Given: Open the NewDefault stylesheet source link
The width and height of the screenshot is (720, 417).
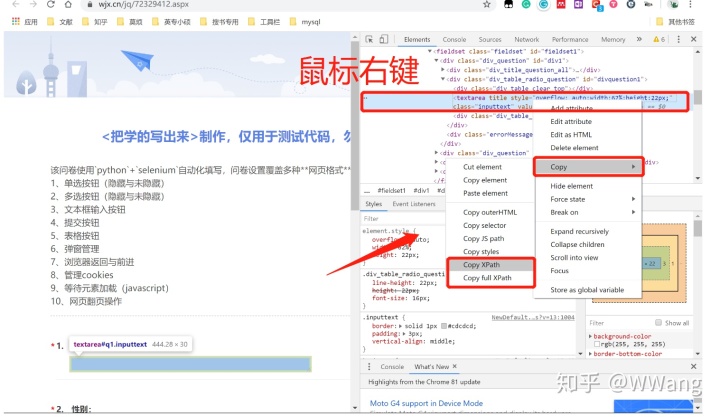Looking at the screenshot, I should [x=533, y=317].
